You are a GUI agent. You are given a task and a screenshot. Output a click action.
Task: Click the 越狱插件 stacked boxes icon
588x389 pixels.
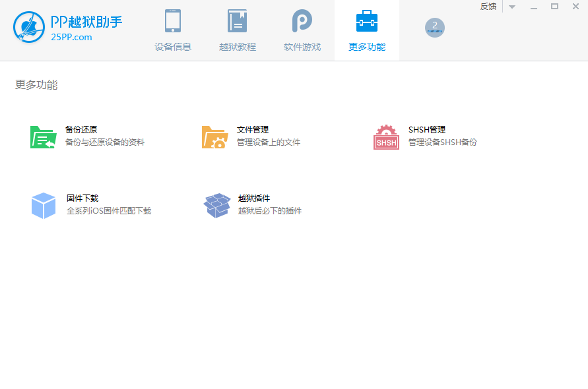(x=216, y=206)
